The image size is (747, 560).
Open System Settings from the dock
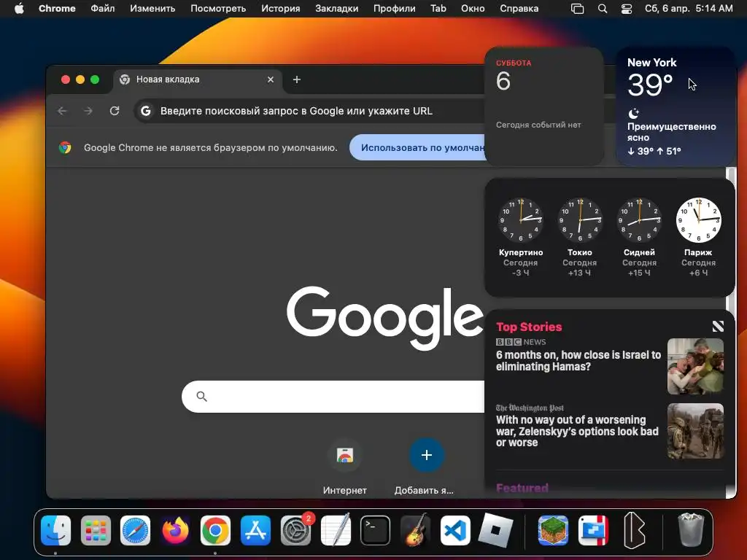pyautogui.click(x=295, y=530)
